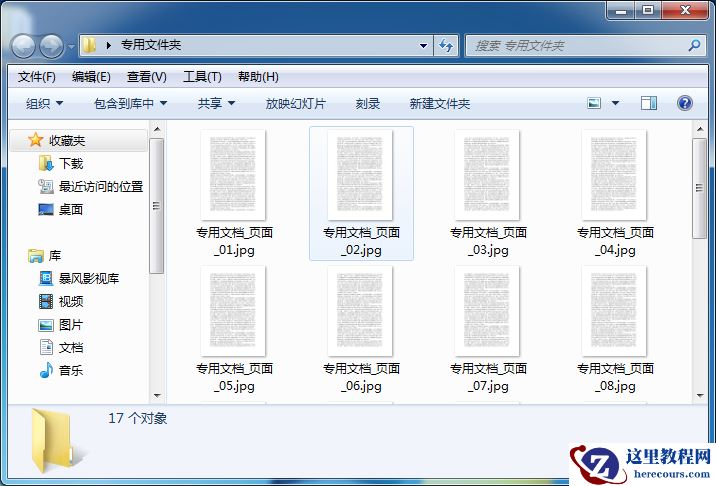The width and height of the screenshot is (716, 486).
Task: Click the 下载 folder icon
Action: (46, 163)
